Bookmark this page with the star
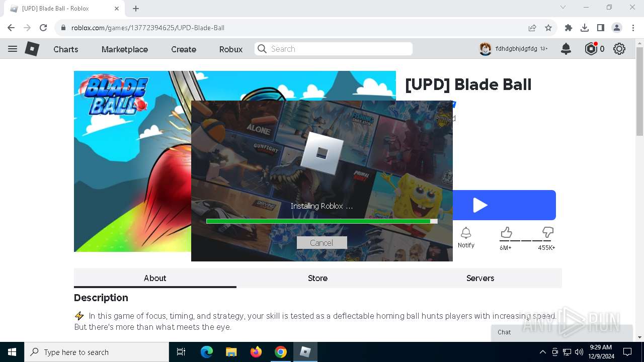 click(548, 28)
